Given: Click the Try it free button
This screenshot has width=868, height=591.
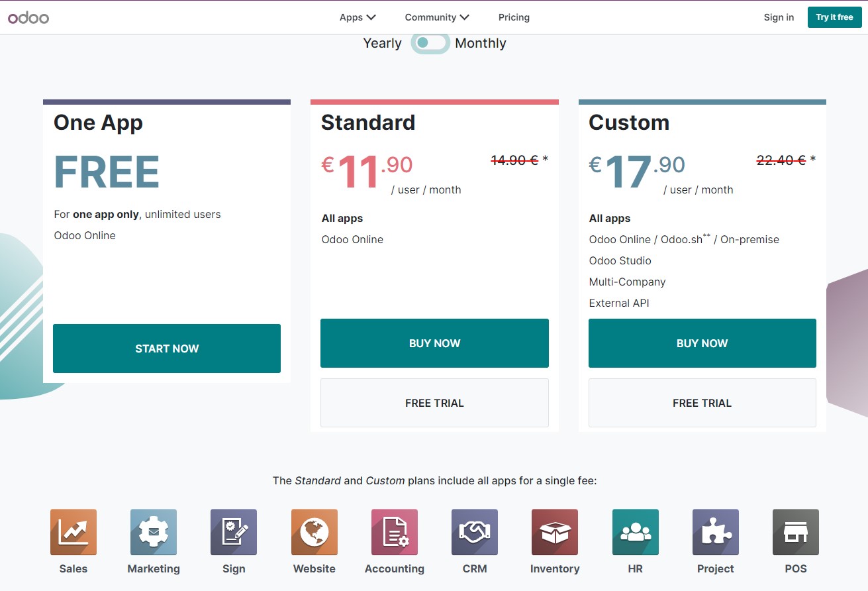Looking at the screenshot, I should click(x=834, y=17).
